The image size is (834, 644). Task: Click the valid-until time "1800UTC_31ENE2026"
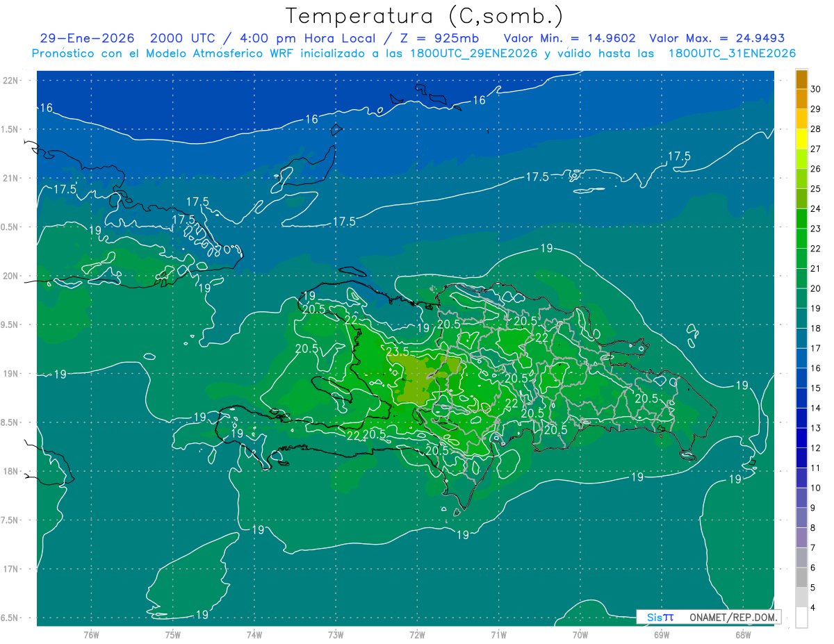(732, 53)
